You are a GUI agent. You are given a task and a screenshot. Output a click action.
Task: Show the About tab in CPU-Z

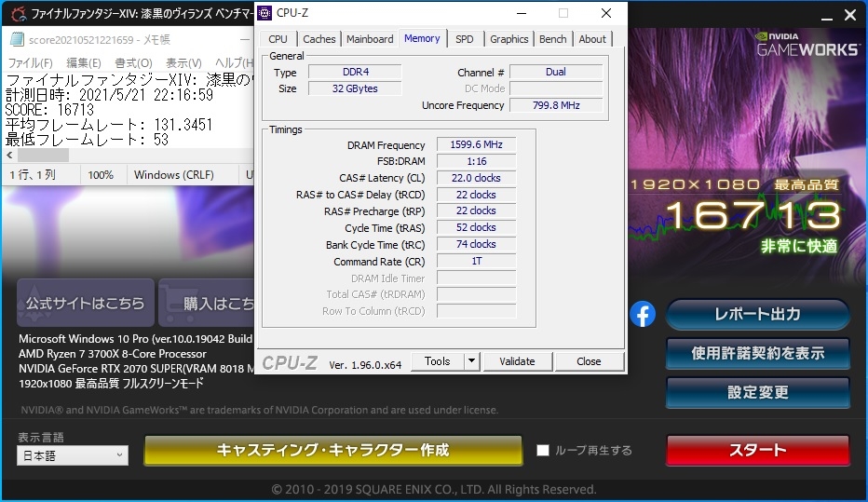(x=592, y=39)
